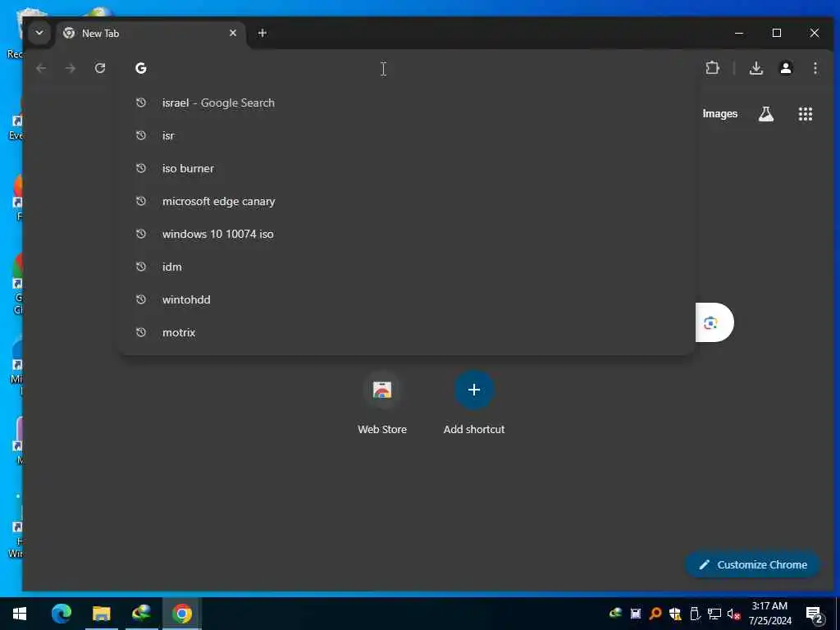Select the 'motrix' suggestion
Screen dimensions: 840x630
click(x=407, y=332)
